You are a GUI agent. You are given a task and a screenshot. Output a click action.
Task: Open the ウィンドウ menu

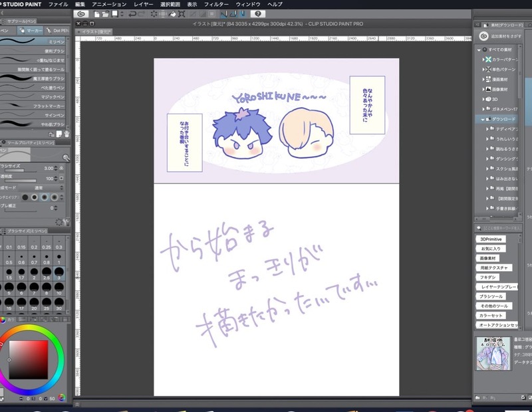point(248,5)
